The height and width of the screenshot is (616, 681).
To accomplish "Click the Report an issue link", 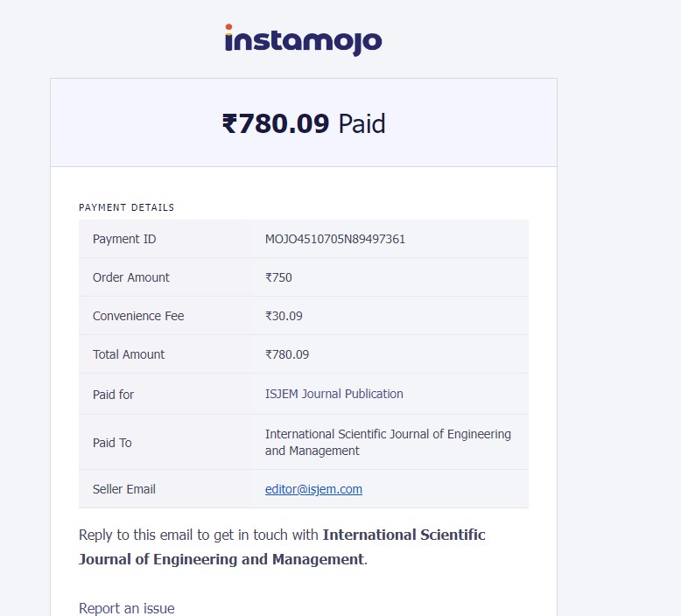I will (126, 608).
